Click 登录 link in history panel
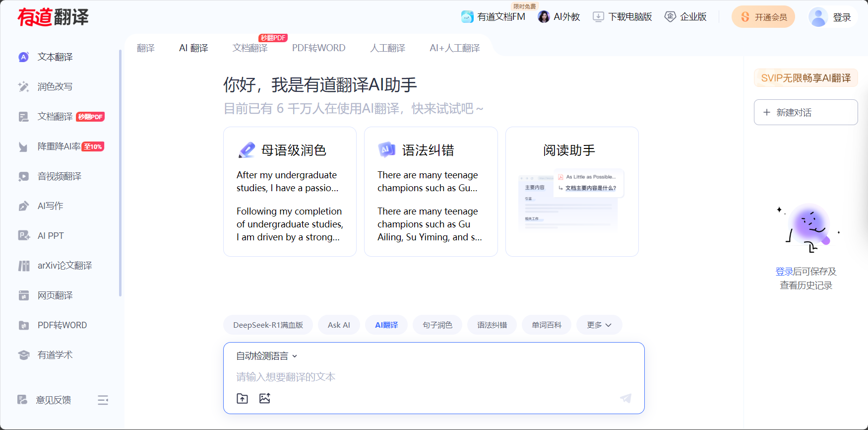Image resolution: width=868 pixels, height=430 pixels. click(x=784, y=272)
